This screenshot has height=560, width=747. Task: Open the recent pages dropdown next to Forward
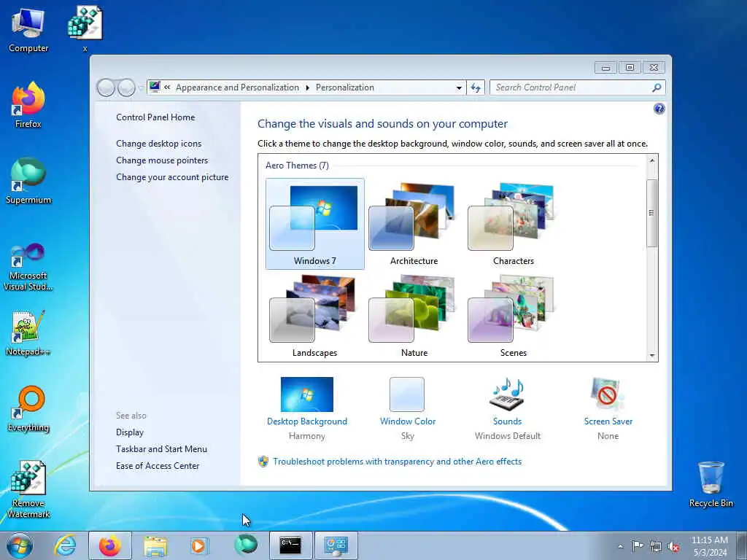tap(140, 88)
